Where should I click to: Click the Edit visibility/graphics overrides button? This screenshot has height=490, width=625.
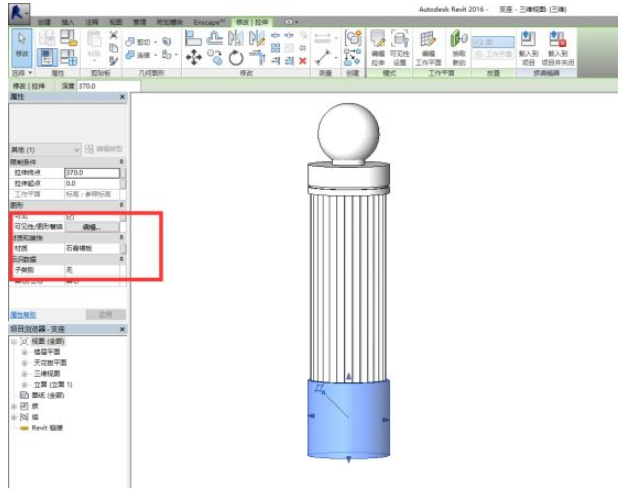point(92,227)
